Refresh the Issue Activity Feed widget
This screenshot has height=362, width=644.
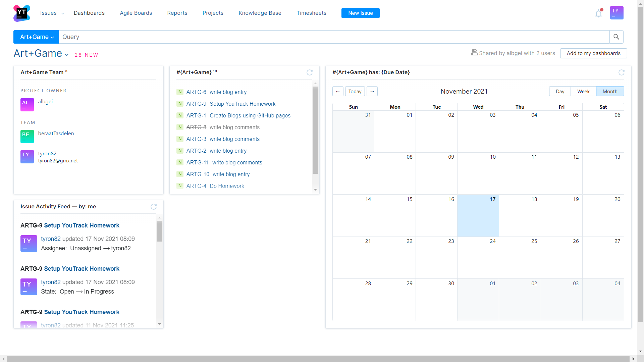[x=154, y=207]
